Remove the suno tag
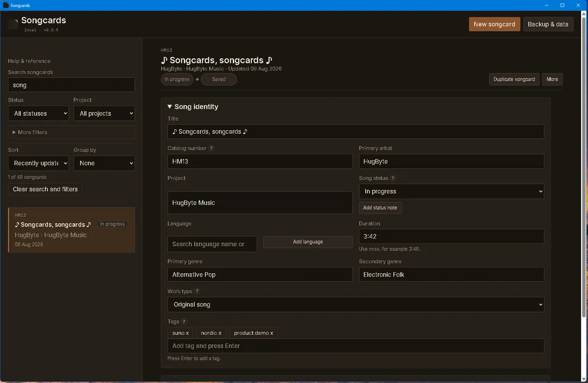 tap(180, 333)
